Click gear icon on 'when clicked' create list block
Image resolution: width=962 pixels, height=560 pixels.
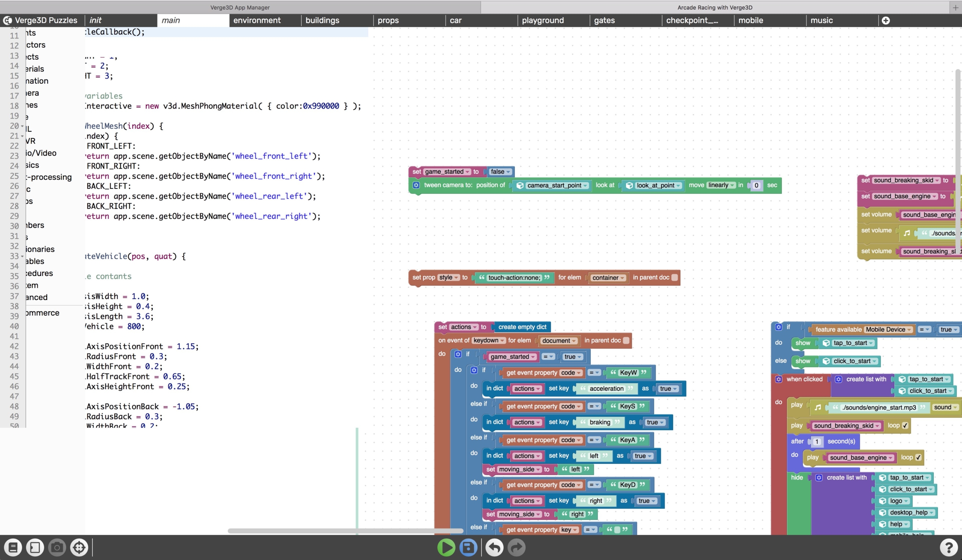click(x=839, y=379)
